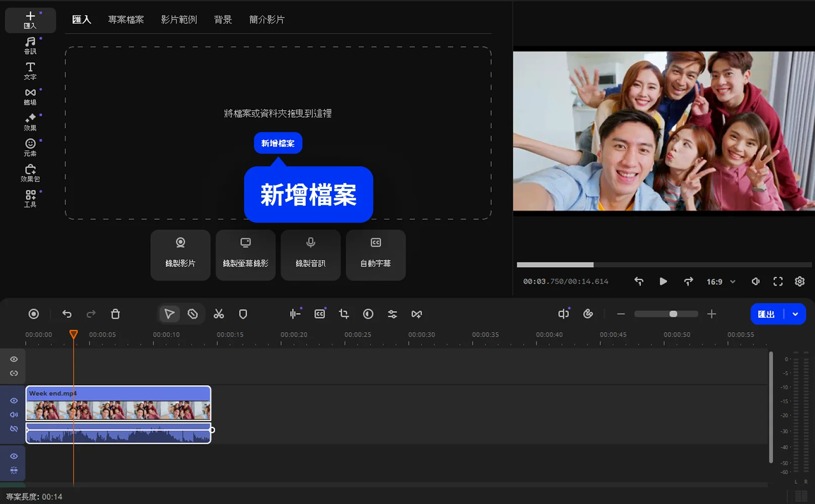Screen dimensions: 815x504
Task: Click the 新增檔案 add file button
Action: click(278, 143)
